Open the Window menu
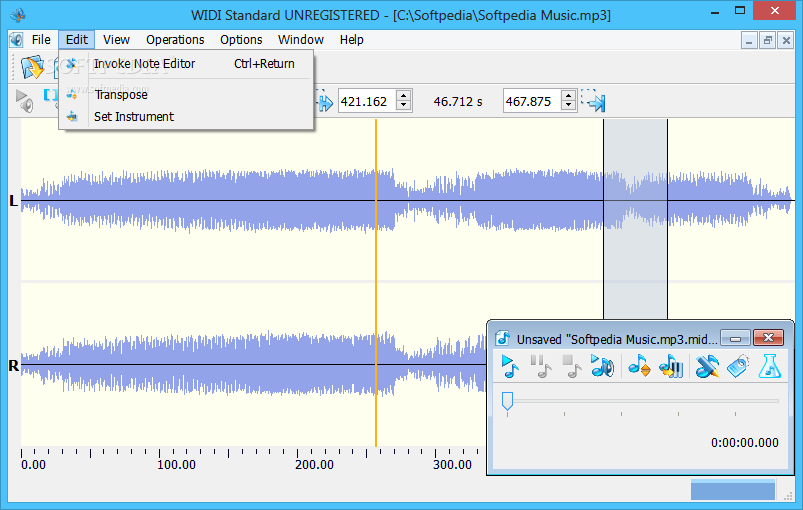 301,39
